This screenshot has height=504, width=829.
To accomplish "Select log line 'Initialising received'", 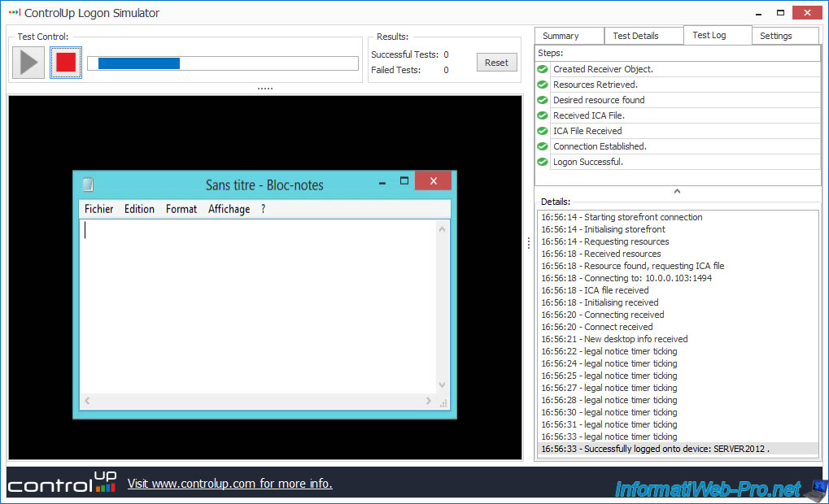I will pyautogui.click(x=678, y=302).
